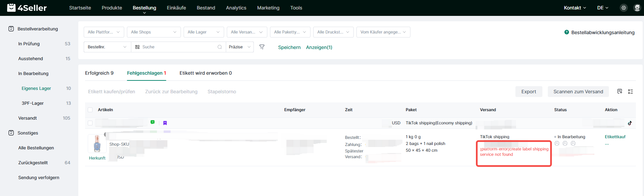Click the Etikettkauf action link
The width and height of the screenshot is (644, 196).
click(x=615, y=137)
